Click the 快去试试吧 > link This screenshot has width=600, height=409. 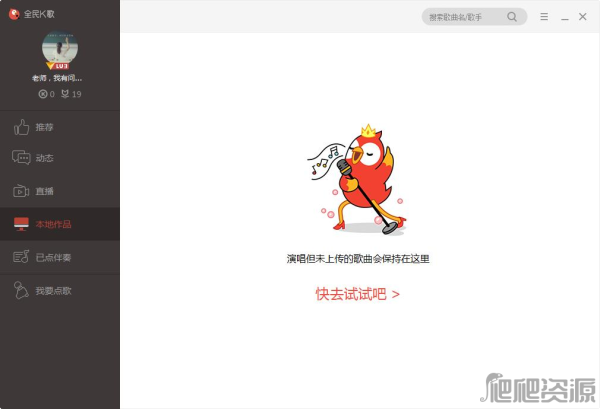tap(357, 294)
